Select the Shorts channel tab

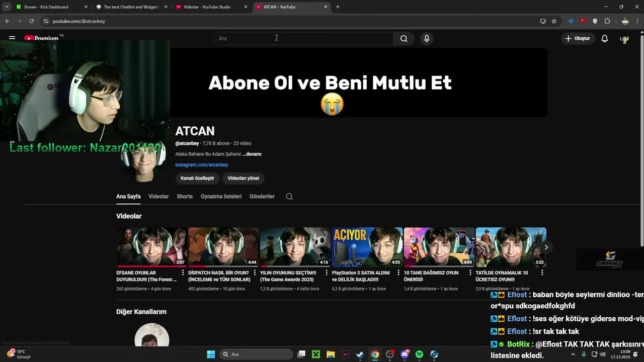pyautogui.click(x=185, y=197)
